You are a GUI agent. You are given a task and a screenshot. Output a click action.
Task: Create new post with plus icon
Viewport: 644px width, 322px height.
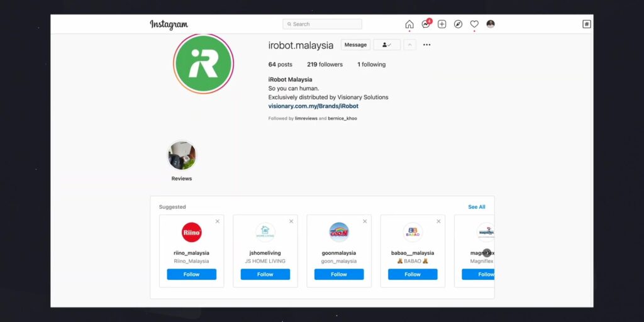tap(442, 25)
